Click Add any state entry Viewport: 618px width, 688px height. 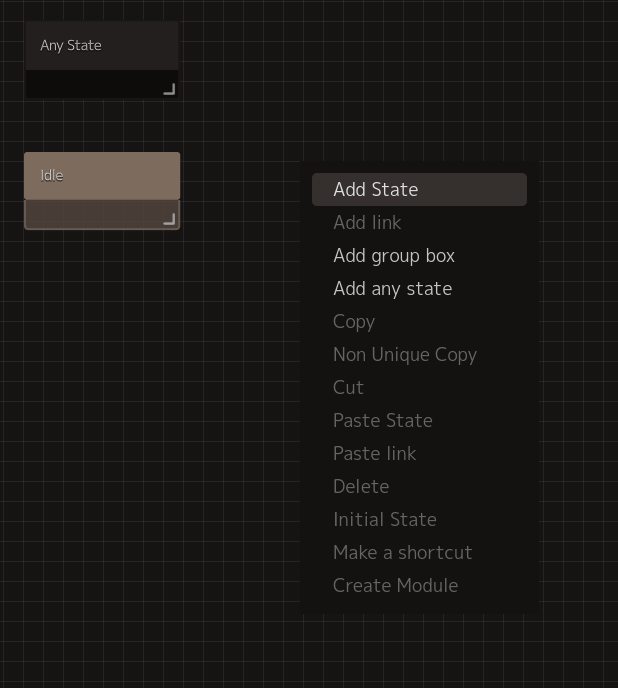419,288
